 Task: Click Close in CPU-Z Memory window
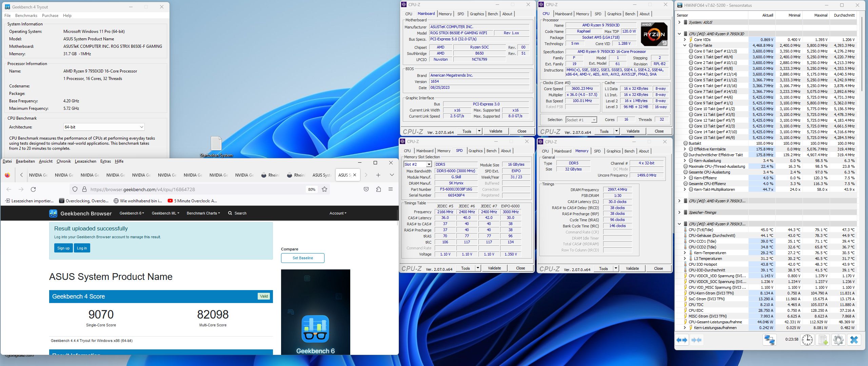[658, 268]
